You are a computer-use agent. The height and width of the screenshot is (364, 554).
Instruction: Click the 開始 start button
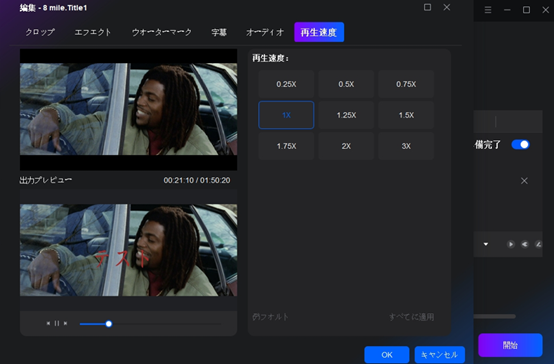(x=510, y=345)
